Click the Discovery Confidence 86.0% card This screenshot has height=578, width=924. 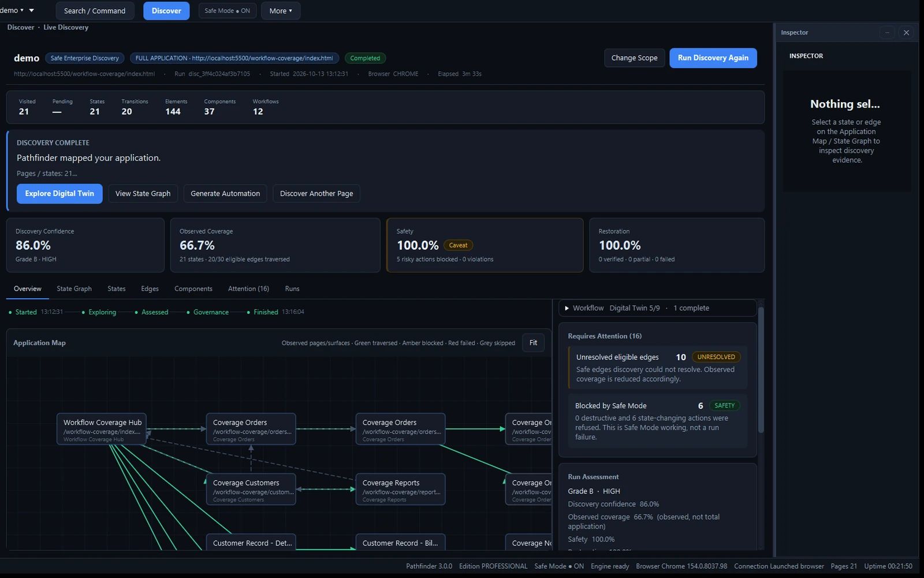point(85,245)
